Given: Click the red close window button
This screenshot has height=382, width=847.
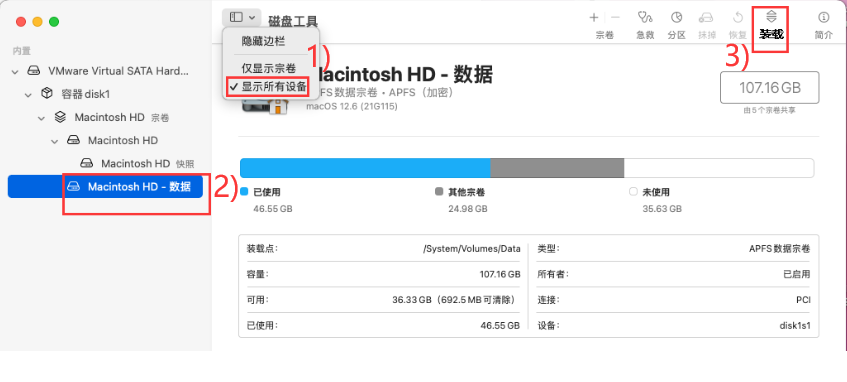Looking at the screenshot, I should pyautogui.click(x=21, y=22).
